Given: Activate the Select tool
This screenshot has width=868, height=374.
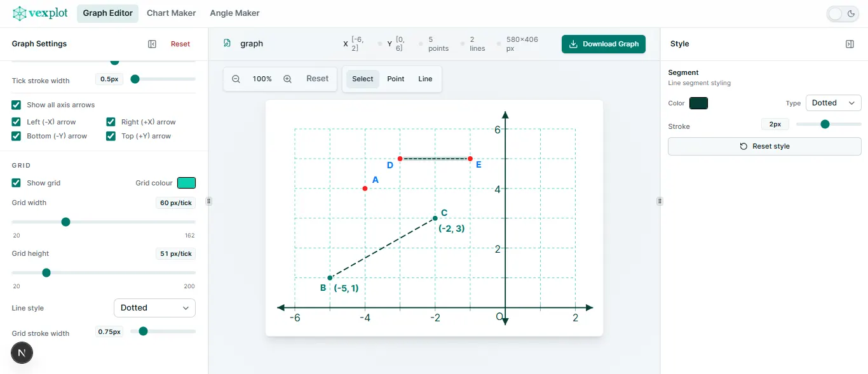Looking at the screenshot, I should coord(363,79).
